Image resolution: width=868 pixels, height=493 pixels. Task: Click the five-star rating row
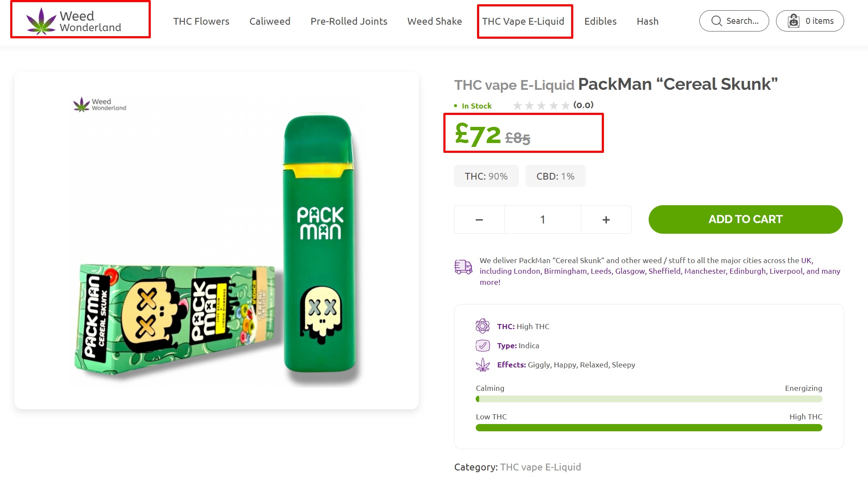click(x=541, y=105)
